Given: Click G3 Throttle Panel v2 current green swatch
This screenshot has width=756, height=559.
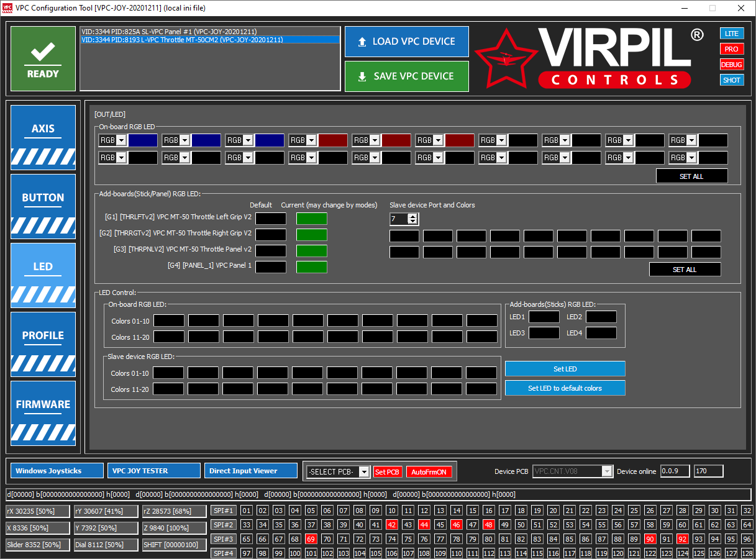Looking at the screenshot, I should (311, 251).
